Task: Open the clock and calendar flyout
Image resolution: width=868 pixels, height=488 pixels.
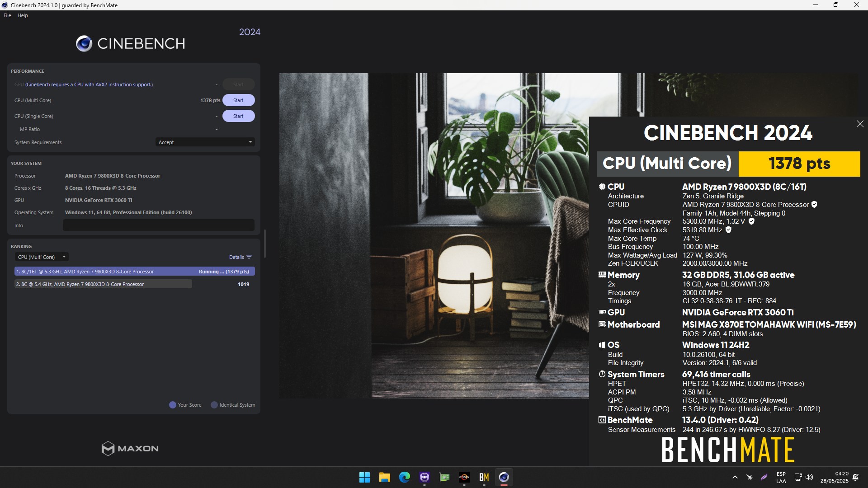Action: (x=835, y=478)
